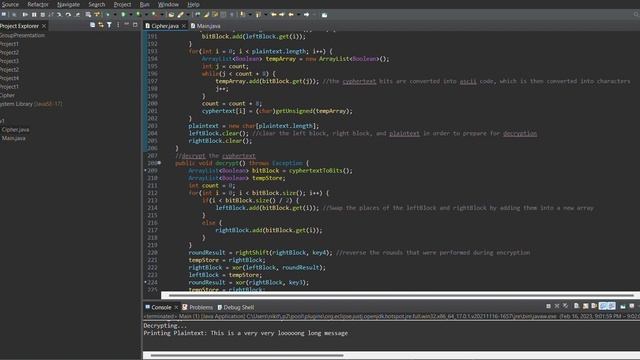Screen dimensions: 640x360
Task: Click the Step Over icon
Action: pyautogui.click(x=68, y=14)
